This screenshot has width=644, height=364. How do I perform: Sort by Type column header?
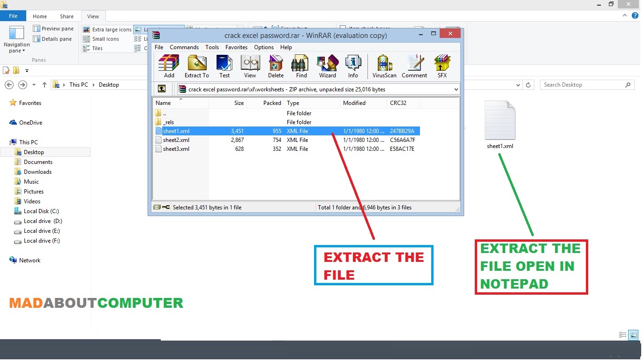pyautogui.click(x=312, y=103)
